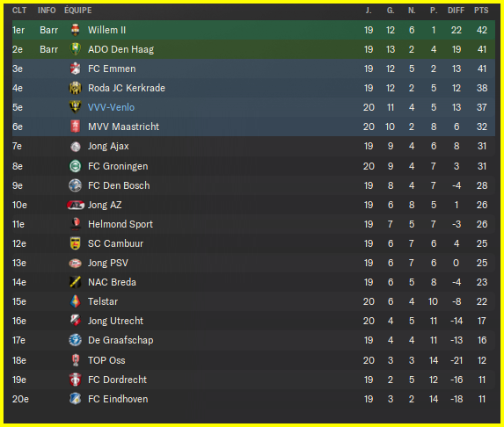Open the VVV-Venlo team link
The image size is (504, 427).
[111, 107]
